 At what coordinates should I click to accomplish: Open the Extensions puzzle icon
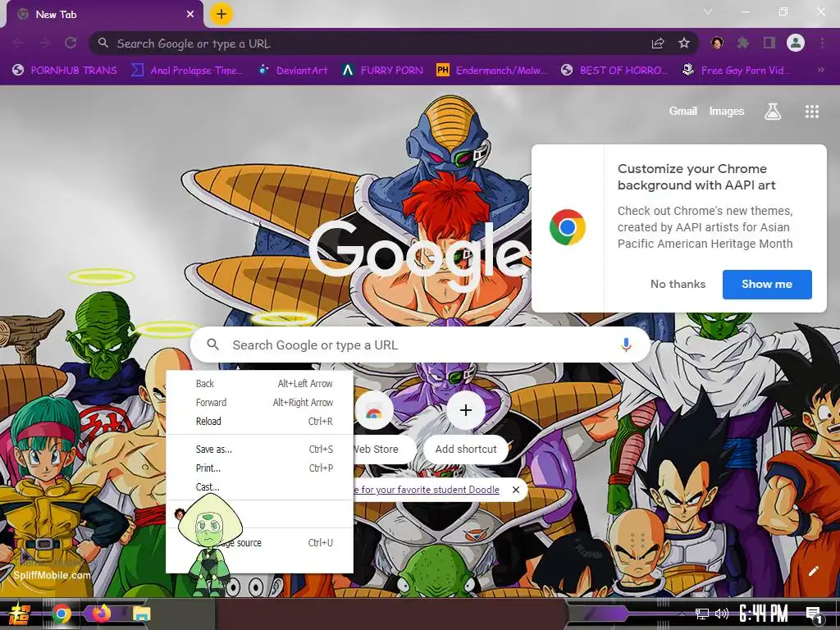pyautogui.click(x=742, y=43)
